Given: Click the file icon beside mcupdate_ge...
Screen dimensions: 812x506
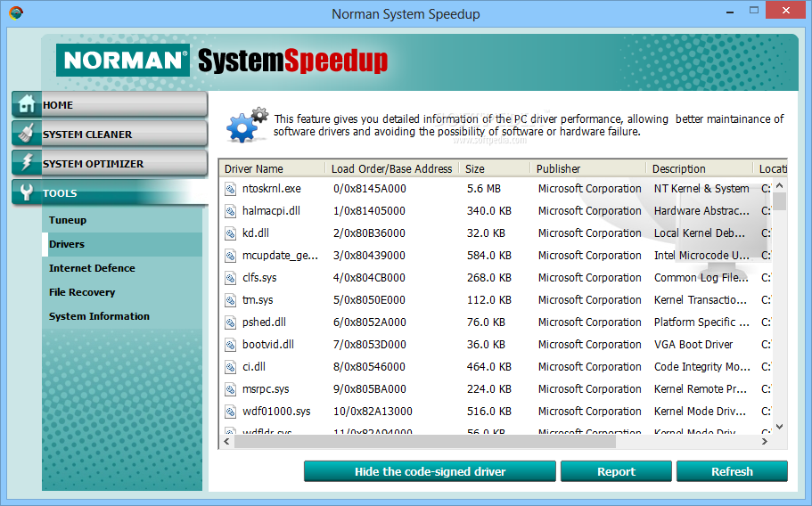Looking at the screenshot, I should coord(230,256).
